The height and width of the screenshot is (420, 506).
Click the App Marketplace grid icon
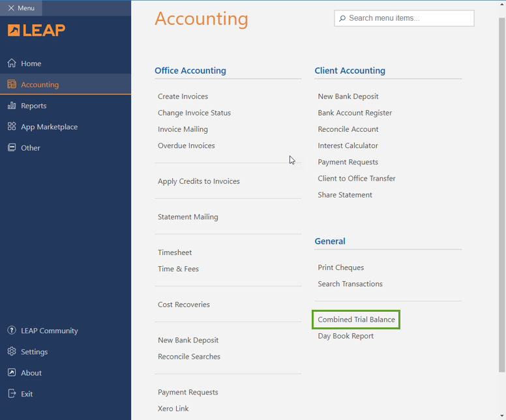point(12,127)
